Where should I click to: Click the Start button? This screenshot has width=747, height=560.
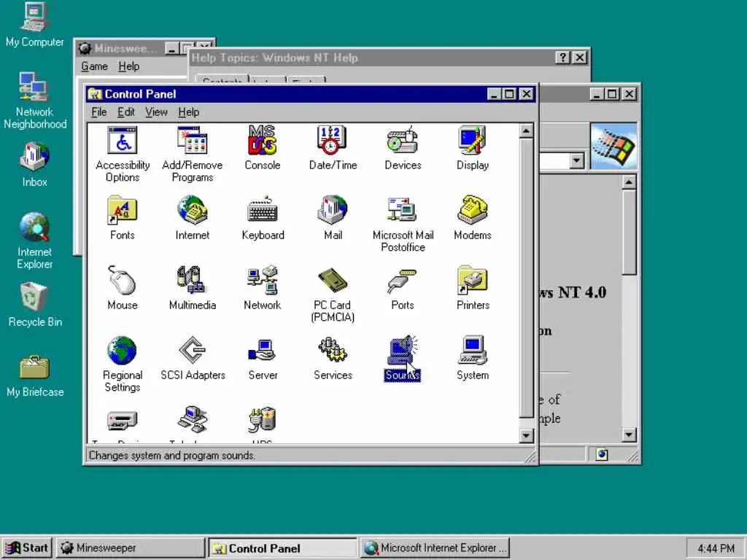click(x=27, y=548)
